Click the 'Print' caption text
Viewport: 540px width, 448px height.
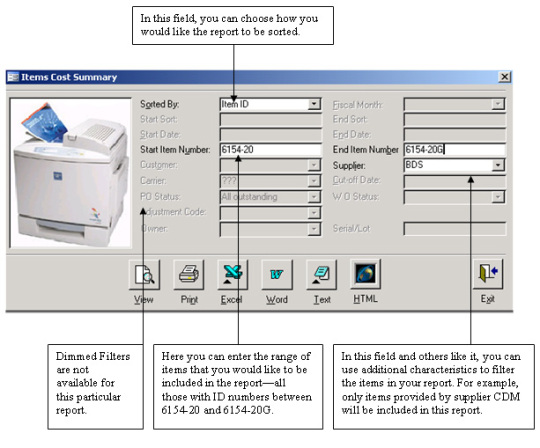pyautogui.click(x=189, y=300)
